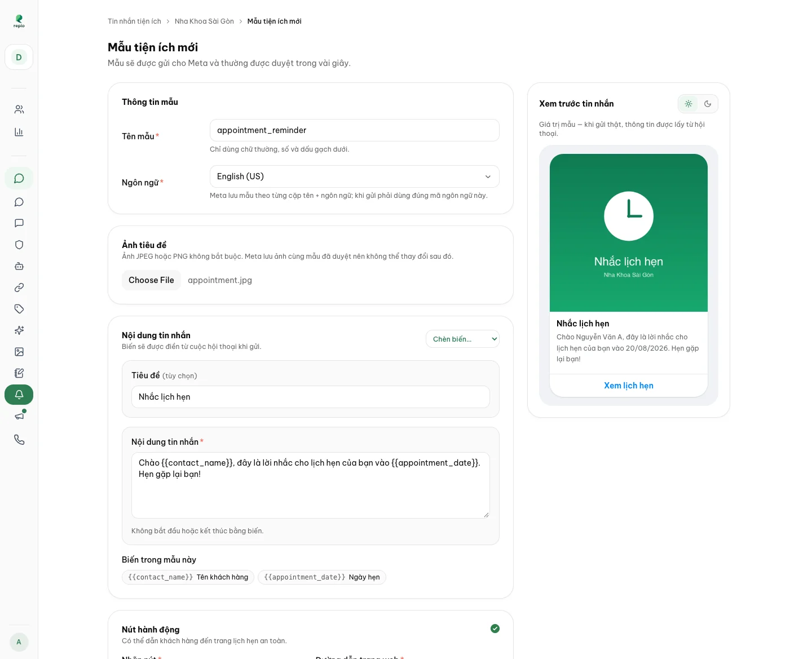This screenshot has width=812, height=659.
Task: Open the image gallery icon in sidebar
Action: pyautogui.click(x=19, y=352)
